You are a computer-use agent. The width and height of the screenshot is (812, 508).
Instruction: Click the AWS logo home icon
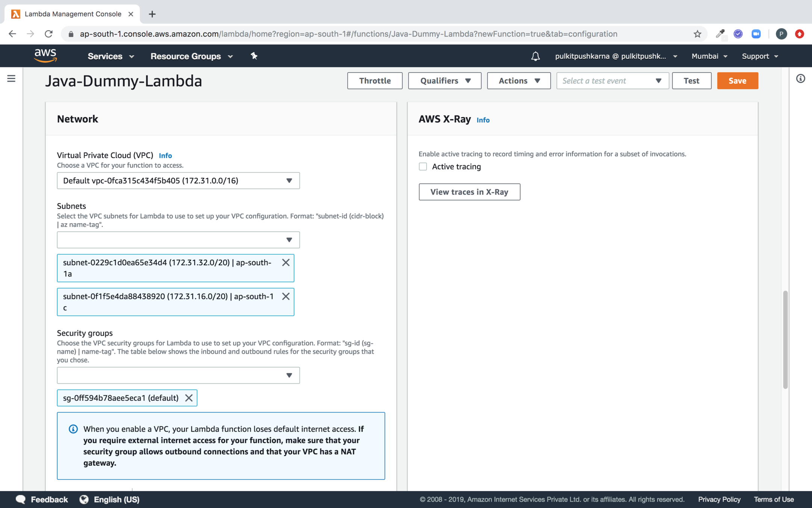click(x=45, y=56)
